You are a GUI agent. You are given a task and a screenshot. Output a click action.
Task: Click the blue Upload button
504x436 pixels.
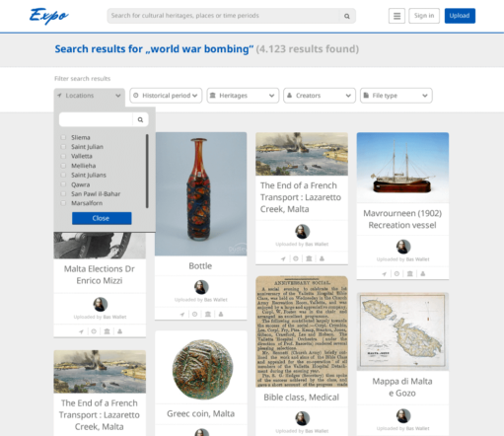tap(460, 16)
